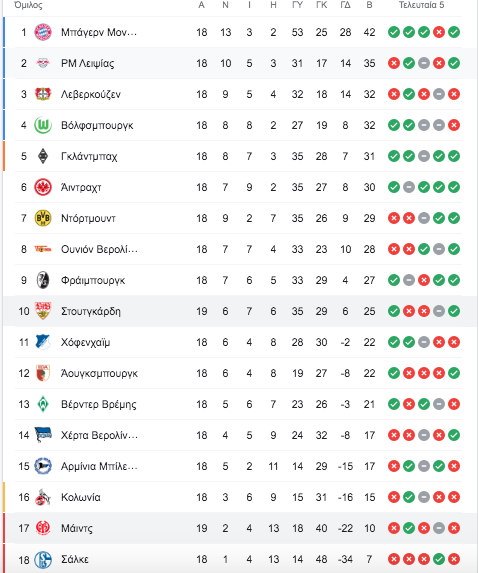Click the Hertha Berlin flag logo
Viewport: 478px width, 573px height.
(x=43, y=435)
